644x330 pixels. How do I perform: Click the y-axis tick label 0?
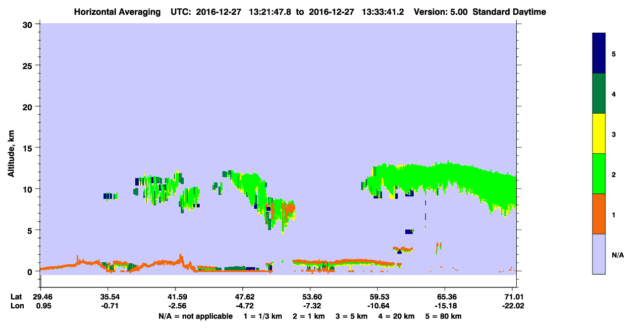(x=31, y=271)
